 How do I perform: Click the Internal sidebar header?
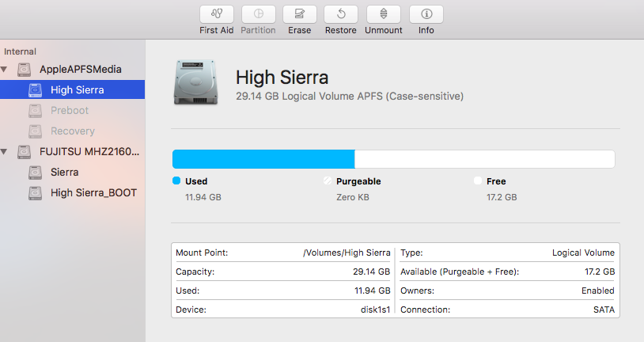pyautogui.click(x=20, y=51)
